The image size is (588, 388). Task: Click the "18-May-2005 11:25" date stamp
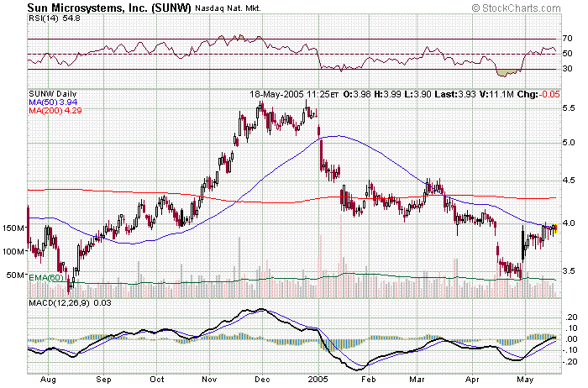point(290,94)
